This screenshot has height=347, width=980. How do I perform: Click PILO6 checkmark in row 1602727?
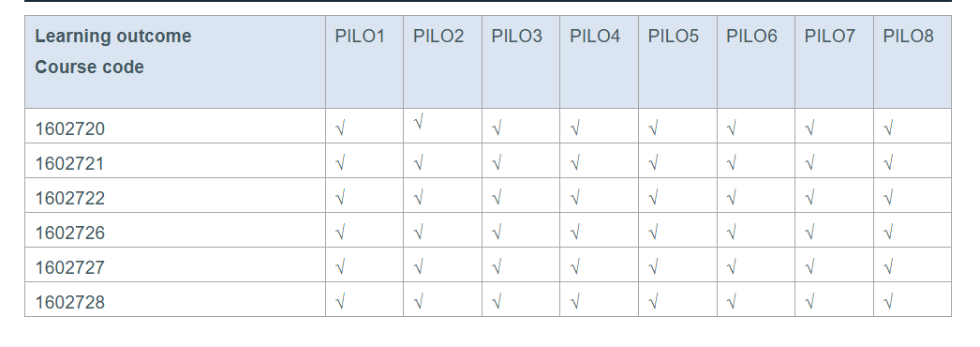pos(732,267)
